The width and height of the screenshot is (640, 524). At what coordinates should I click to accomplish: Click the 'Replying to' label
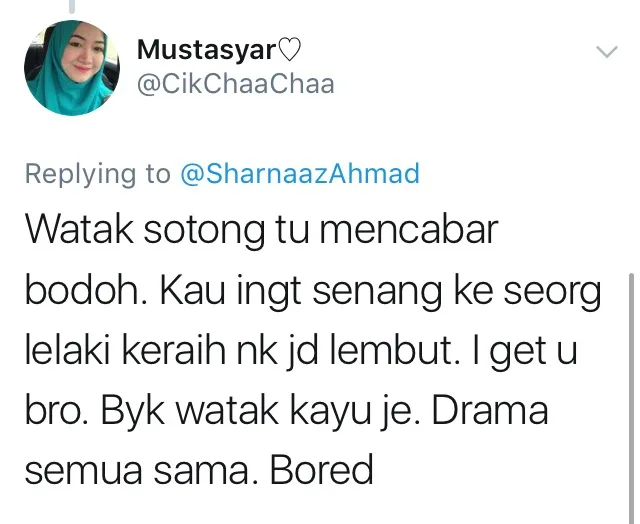point(98,174)
